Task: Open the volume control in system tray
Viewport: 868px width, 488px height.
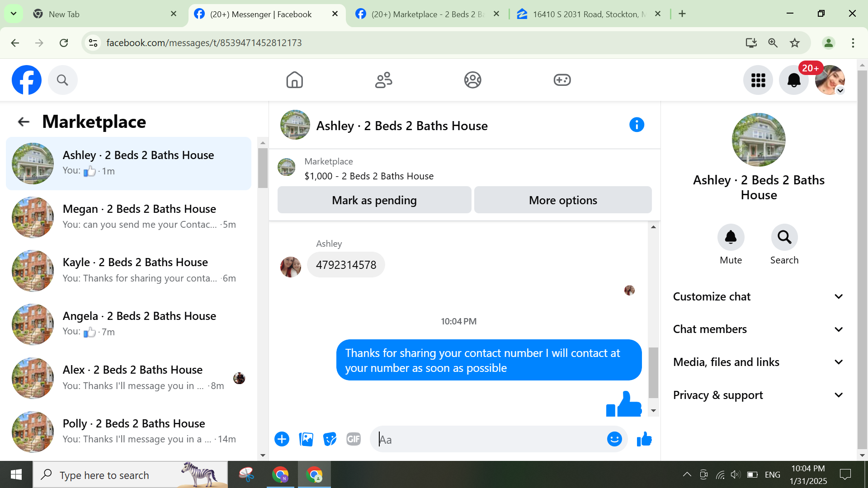Action: pos(736,474)
